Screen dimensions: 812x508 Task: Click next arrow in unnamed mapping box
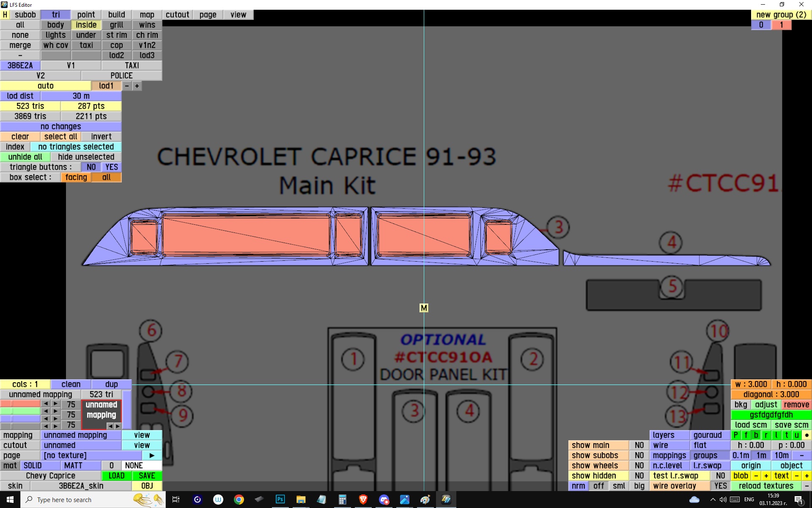point(118,426)
